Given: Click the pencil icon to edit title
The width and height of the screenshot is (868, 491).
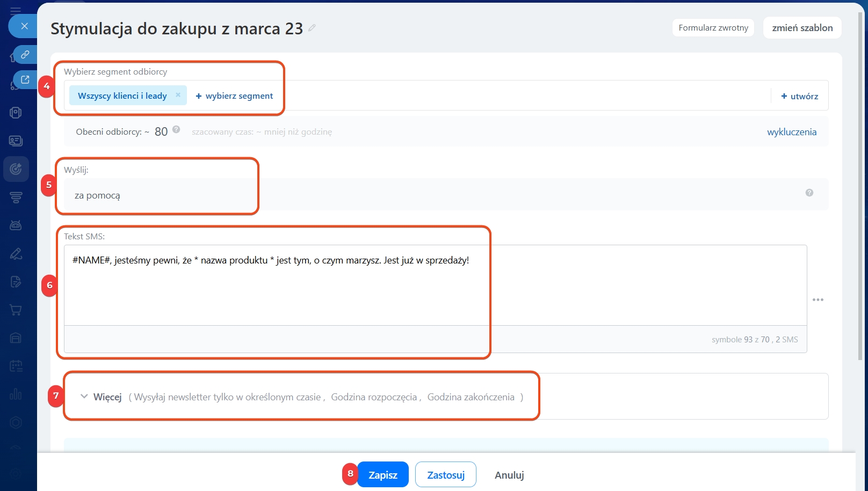Looking at the screenshot, I should (312, 28).
